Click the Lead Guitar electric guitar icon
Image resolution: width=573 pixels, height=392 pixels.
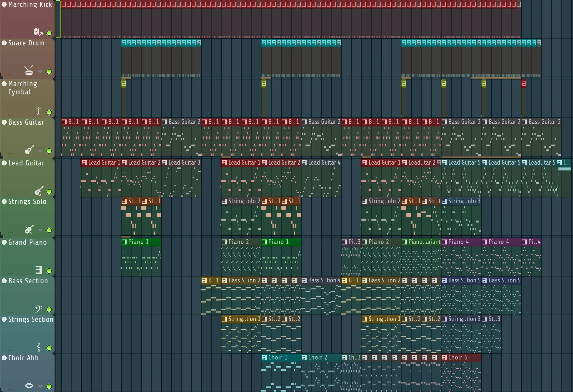[x=39, y=190]
